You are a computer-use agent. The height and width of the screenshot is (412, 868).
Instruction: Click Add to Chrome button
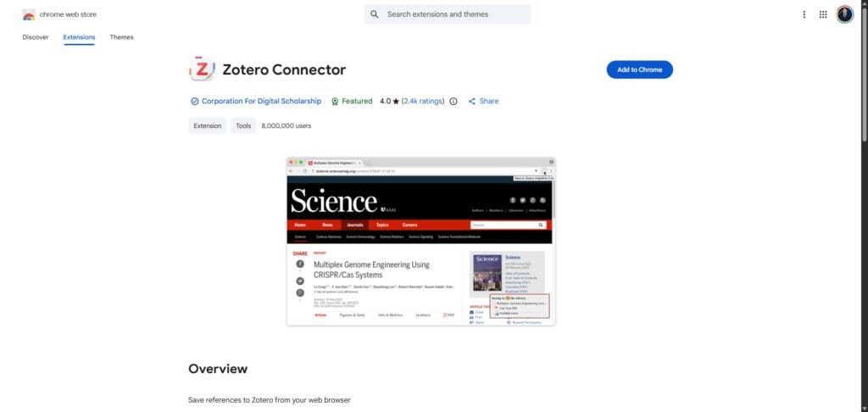[640, 70]
